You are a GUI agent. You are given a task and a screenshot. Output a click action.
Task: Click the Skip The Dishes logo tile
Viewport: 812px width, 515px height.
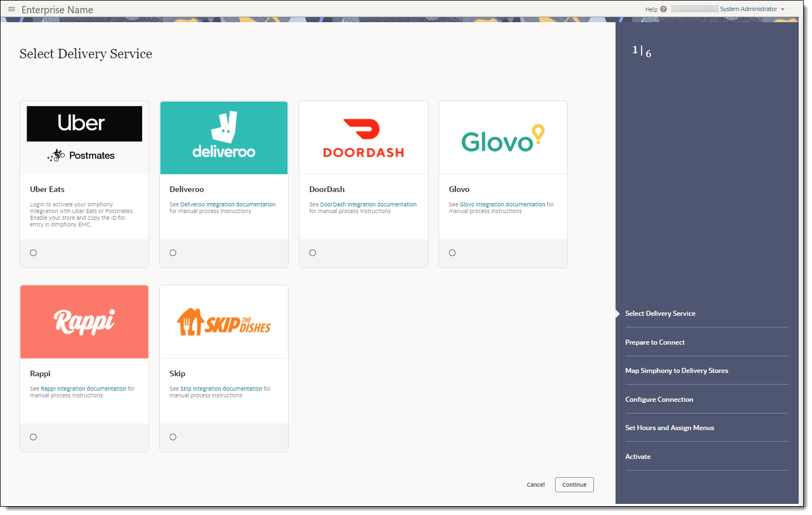[x=224, y=322]
